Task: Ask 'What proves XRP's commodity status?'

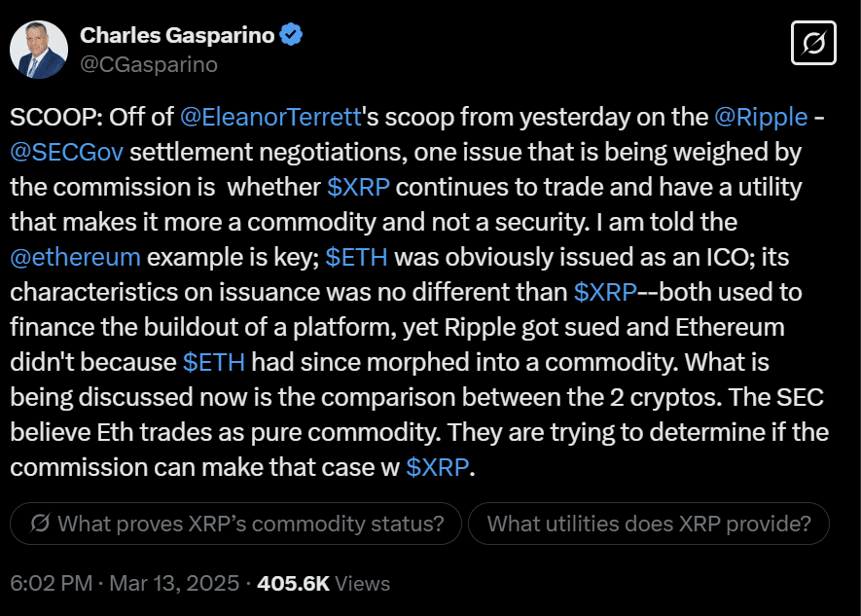Action: coord(235,524)
